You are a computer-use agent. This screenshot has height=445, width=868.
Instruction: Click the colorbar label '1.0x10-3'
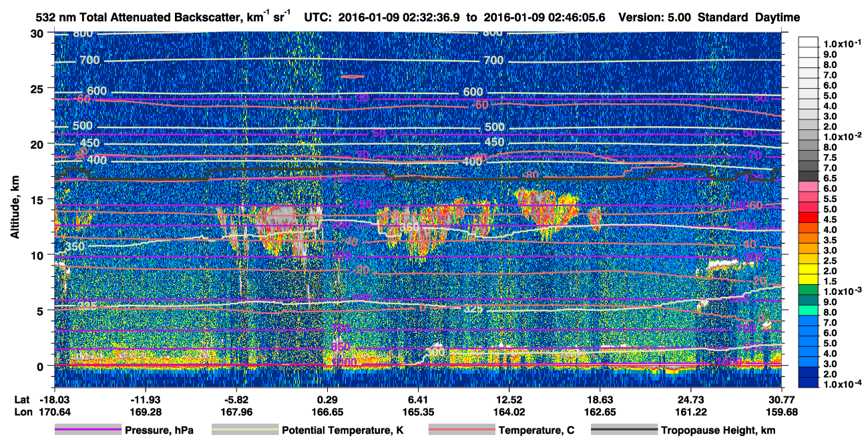point(841,291)
